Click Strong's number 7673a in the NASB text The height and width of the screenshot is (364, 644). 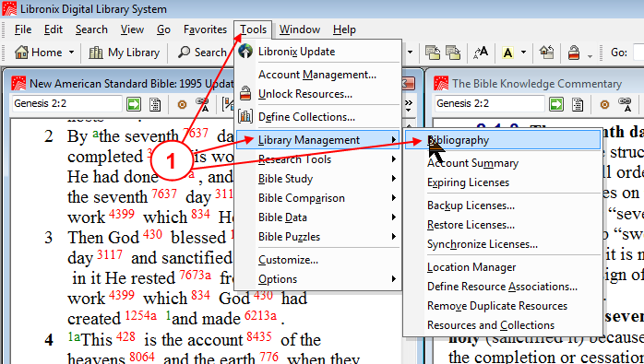click(x=195, y=275)
